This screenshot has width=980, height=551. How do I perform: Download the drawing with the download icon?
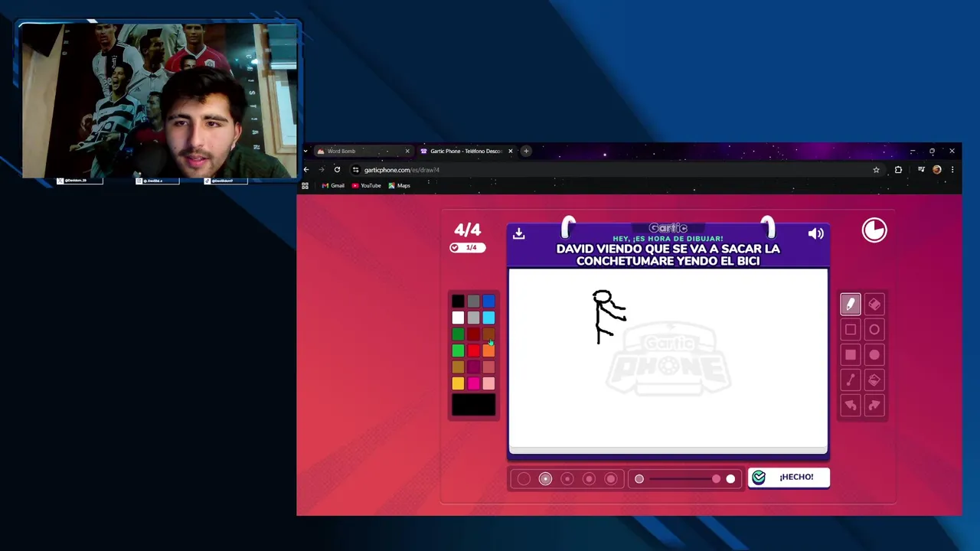click(x=518, y=233)
